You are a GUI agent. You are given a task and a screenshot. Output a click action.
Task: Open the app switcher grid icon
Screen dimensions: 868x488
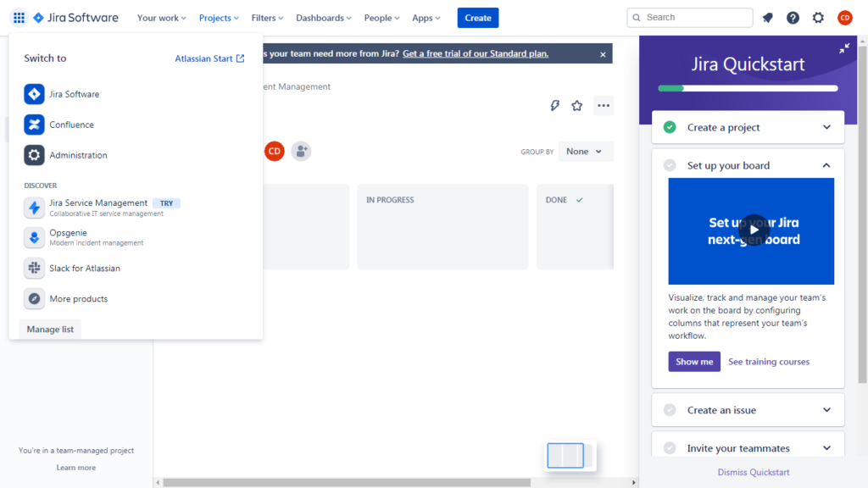pyautogui.click(x=19, y=17)
